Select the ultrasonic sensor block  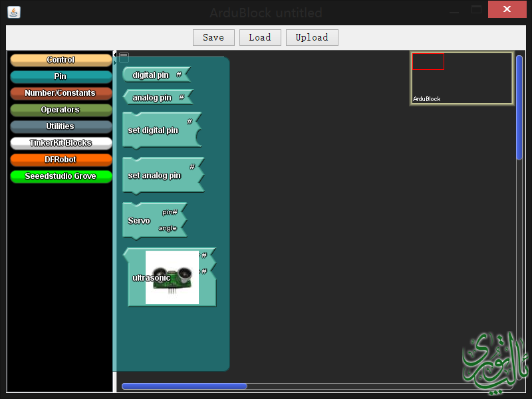[x=170, y=277]
